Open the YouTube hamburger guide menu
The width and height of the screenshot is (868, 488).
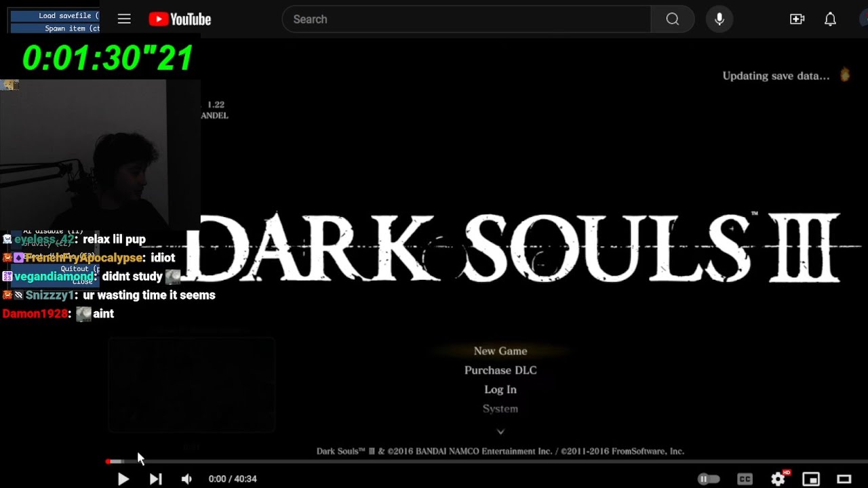point(124,19)
